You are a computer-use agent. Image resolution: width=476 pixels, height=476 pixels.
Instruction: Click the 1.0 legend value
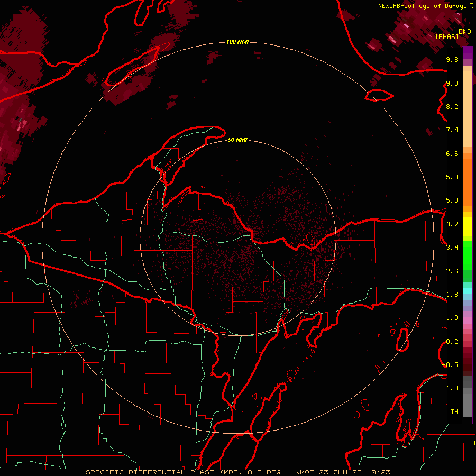coord(452,318)
